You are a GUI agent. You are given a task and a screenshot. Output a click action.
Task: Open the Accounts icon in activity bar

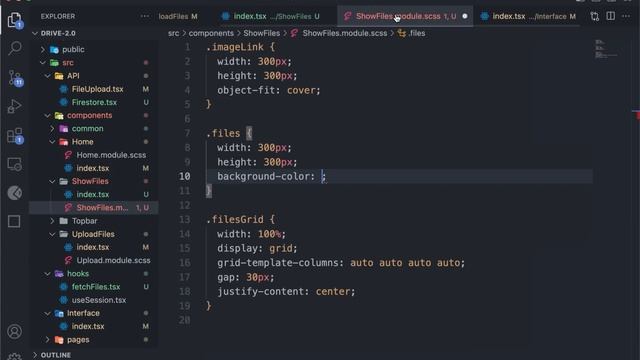pos(14,331)
